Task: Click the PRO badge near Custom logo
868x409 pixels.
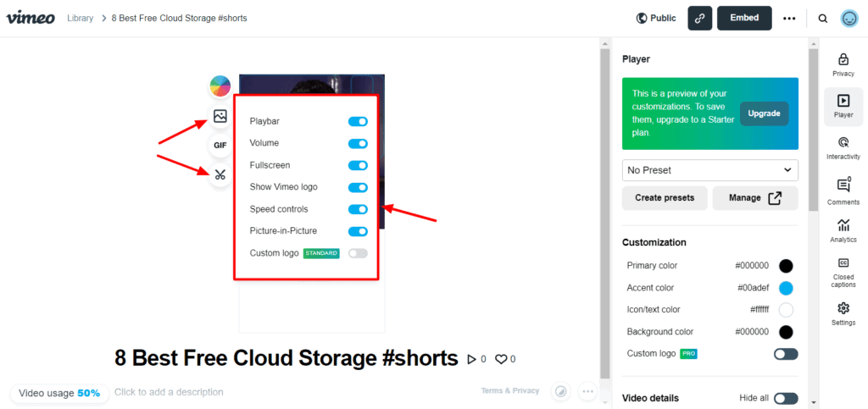Action: (688, 353)
